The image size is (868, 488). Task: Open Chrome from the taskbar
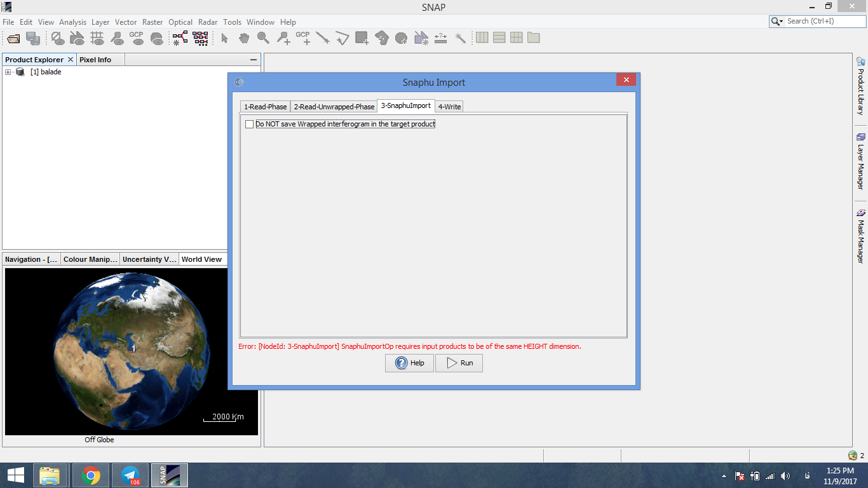(x=91, y=475)
